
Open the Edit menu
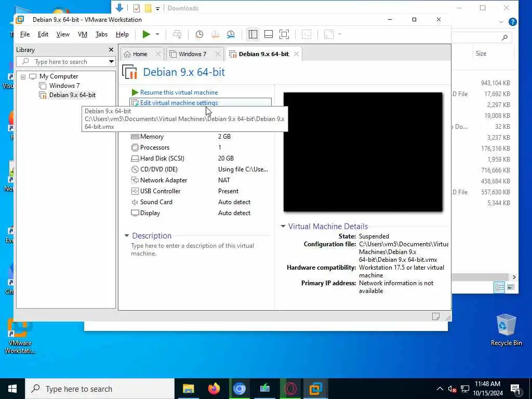click(x=43, y=34)
